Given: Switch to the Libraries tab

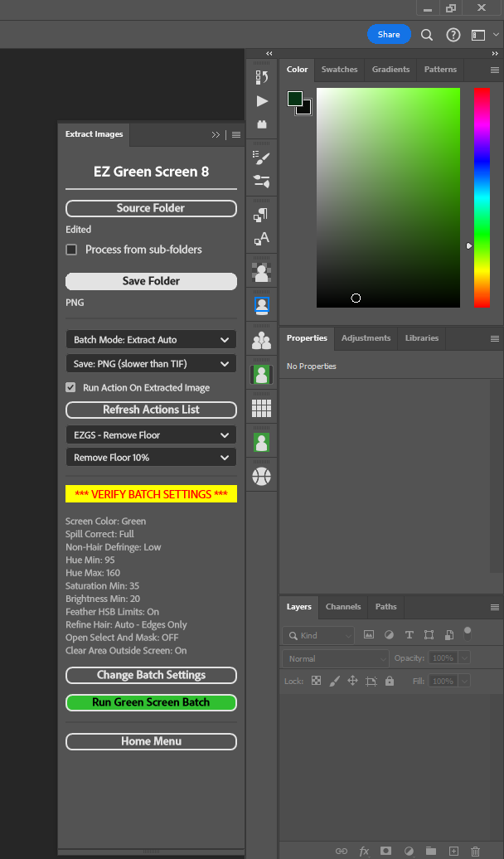Looking at the screenshot, I should 422,338.
